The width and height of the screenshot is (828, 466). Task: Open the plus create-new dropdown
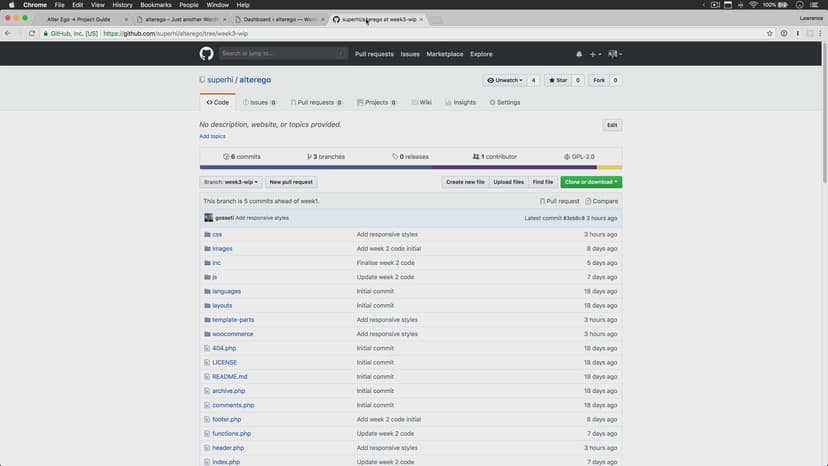tap(595, 54)
